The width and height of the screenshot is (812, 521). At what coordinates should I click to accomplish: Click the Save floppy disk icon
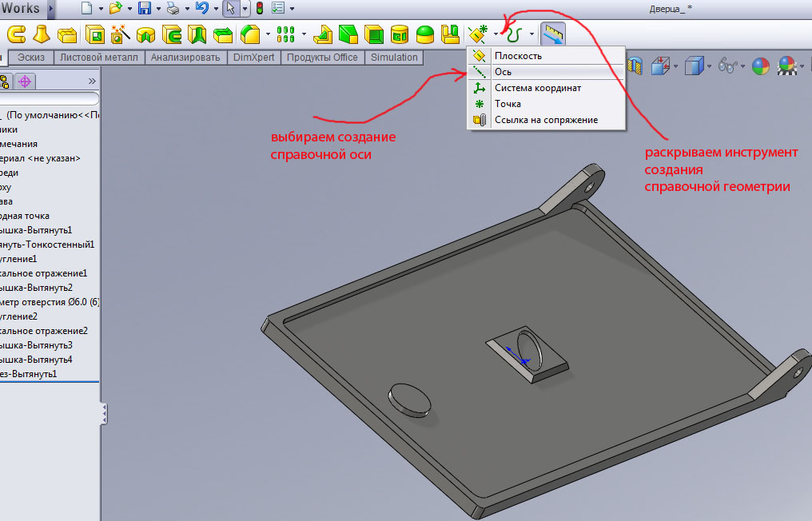tap(145, 9)
